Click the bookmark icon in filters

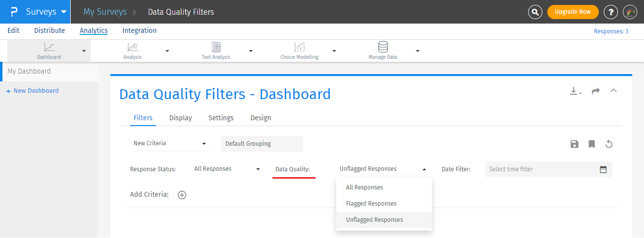coord(591,144)
